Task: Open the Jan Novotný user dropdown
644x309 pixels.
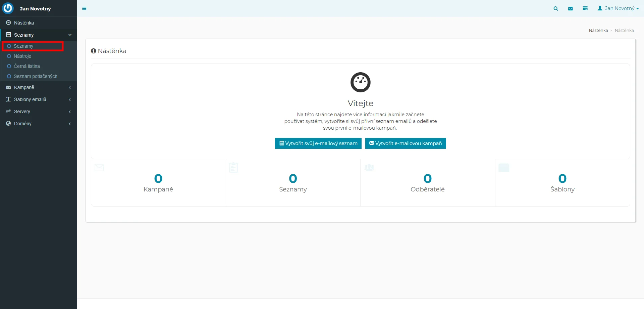Action: (x=618, y=8)
